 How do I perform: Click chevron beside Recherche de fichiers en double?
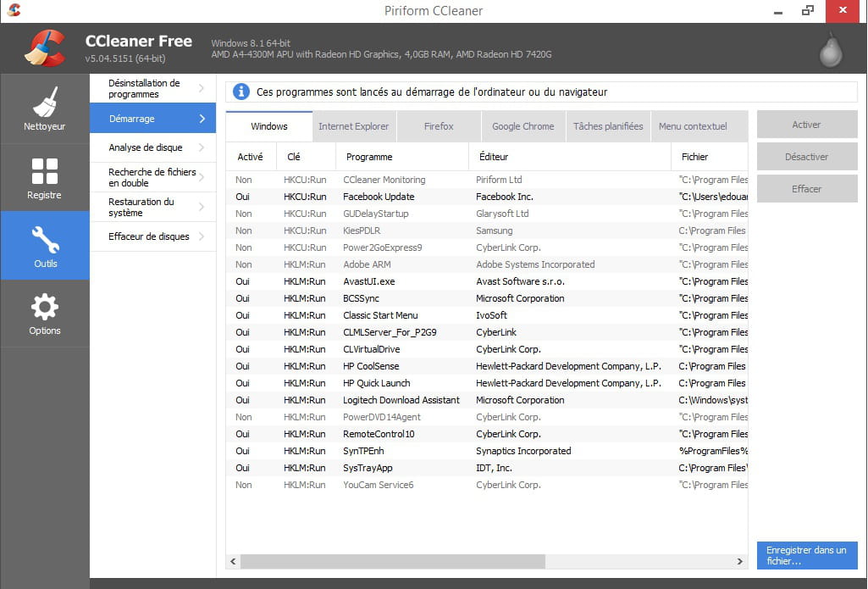pyautogui.click(x=202, y=177)
